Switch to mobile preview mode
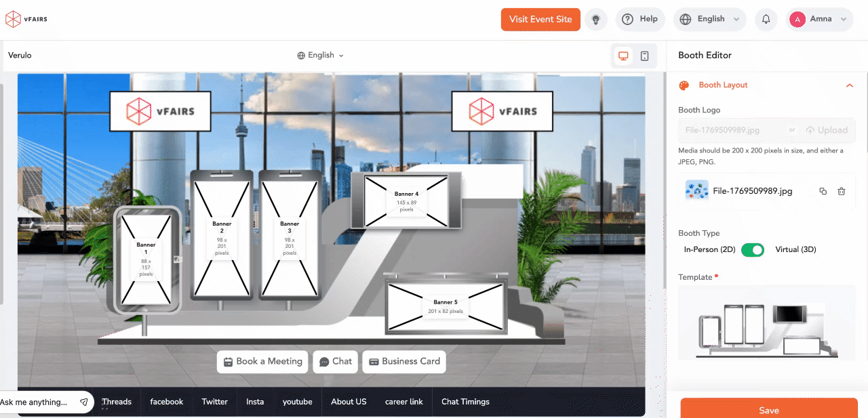868x418 pixels. [645, 56]
